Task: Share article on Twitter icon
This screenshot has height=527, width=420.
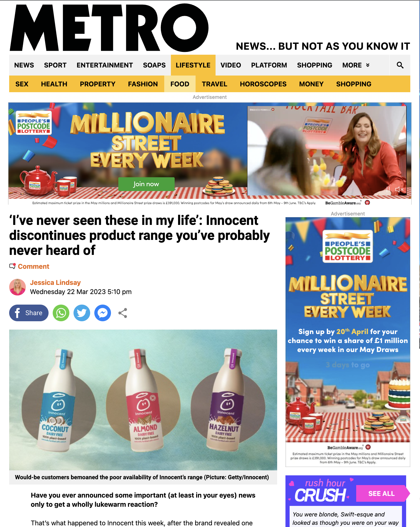Action: coord(82,313)
